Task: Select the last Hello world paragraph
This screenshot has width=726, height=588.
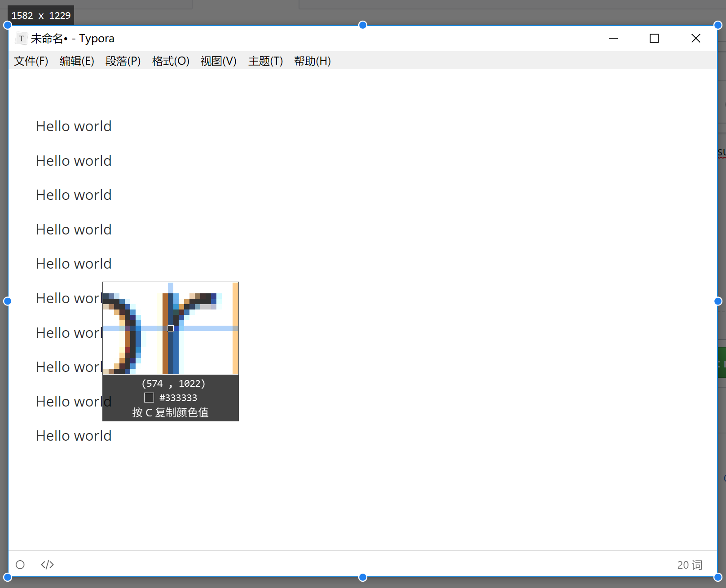Action: [x=73, y=435]
